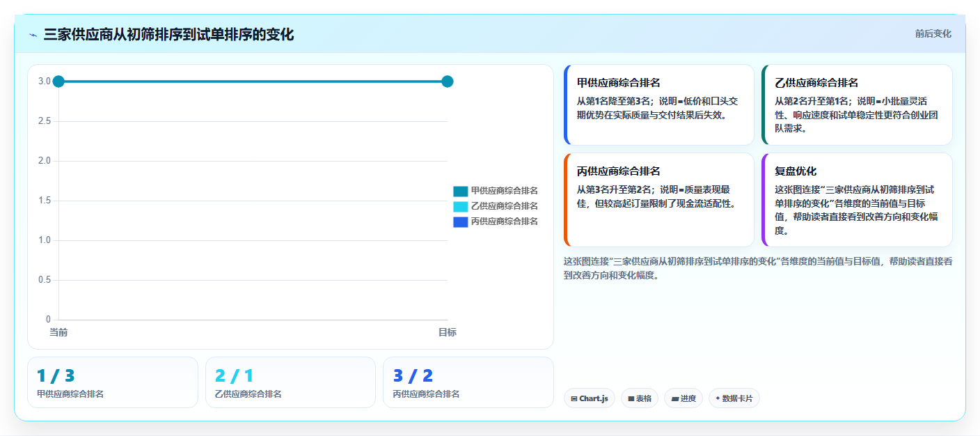
Task: Select the 进度 tag
Action: click(683, 398)
